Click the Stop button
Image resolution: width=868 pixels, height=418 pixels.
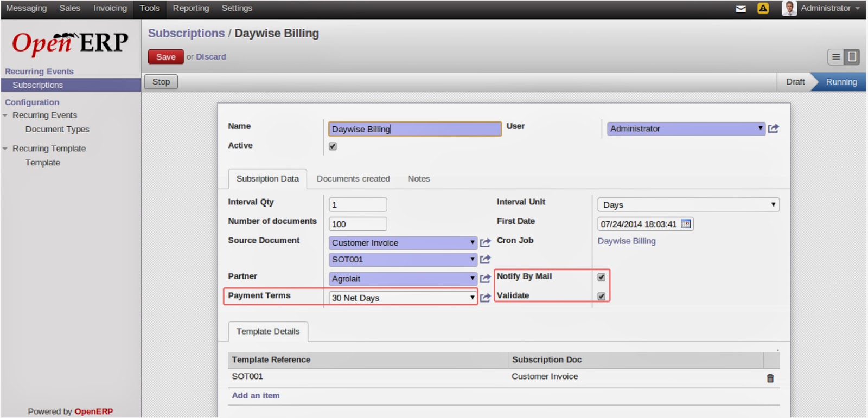pos(161,82)
